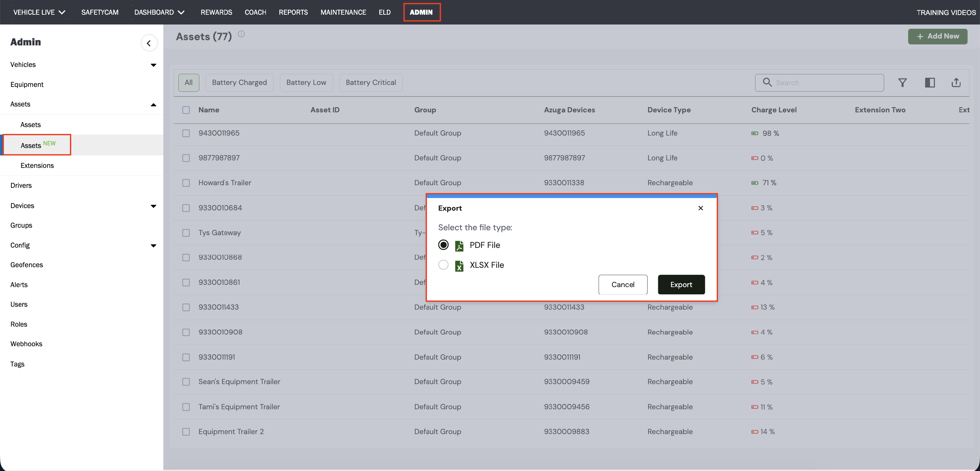Screen dimensions: 980x471
Task: Click the XLSX spreadsheet file icon
Action: tap(459, 266)
